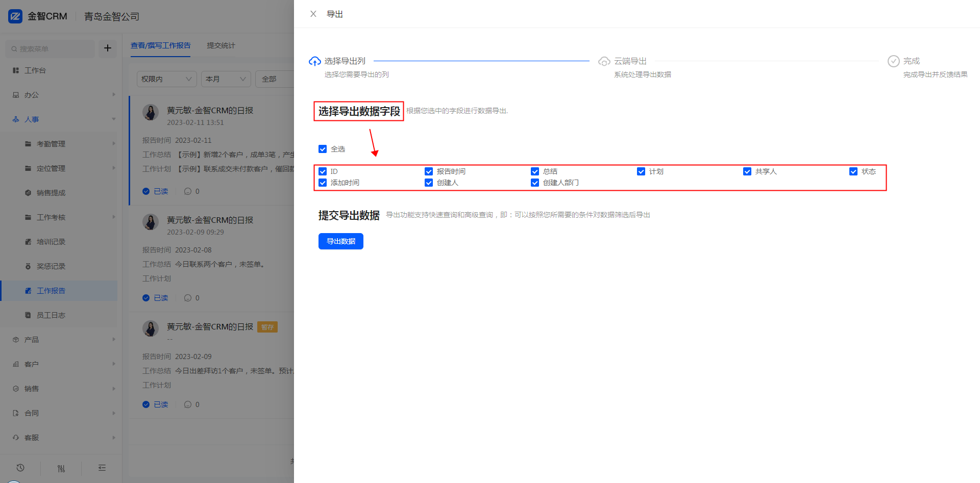Click the 奖惩记录 icon

coord(28,266)
